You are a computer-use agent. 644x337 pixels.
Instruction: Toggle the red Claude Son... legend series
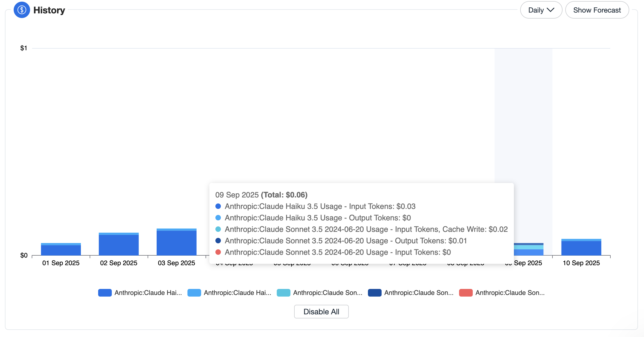click(x=502, y=293)
